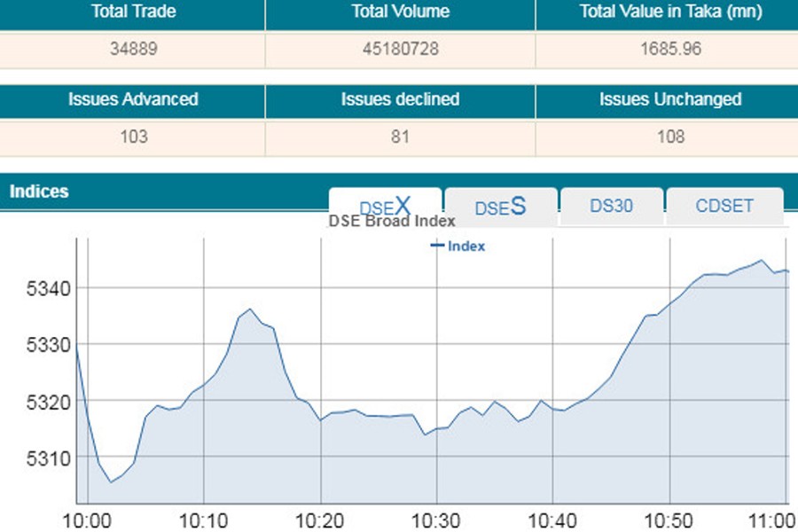
Task: Click the Total Volume column header
Action: tap(400, 12)
